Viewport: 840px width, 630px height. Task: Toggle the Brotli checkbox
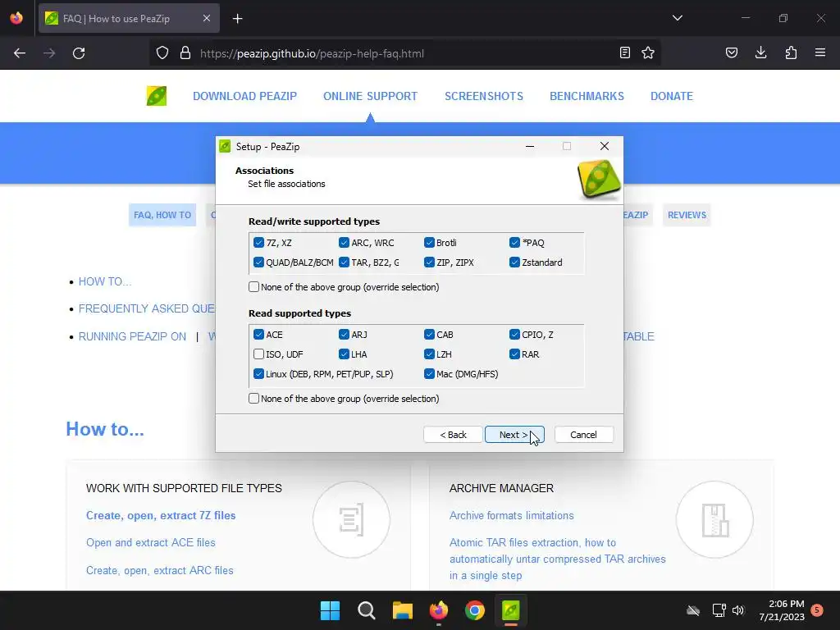point(429,243)
